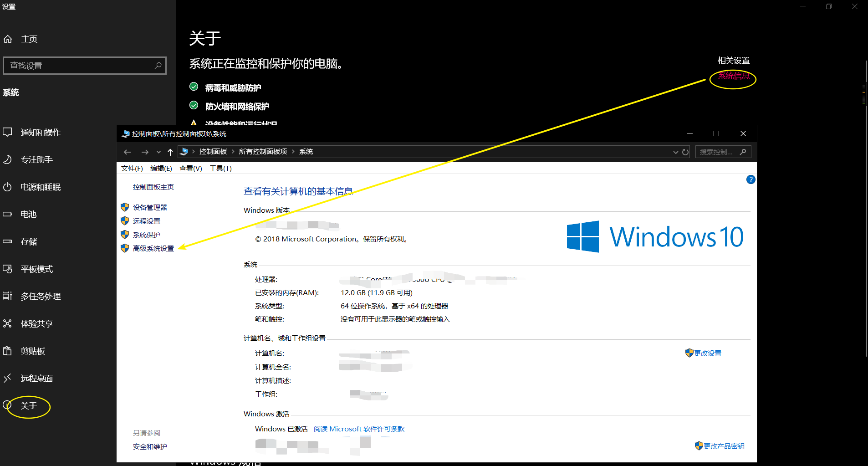Image resolution: width=868 pixels, height=466 pixels.
Task: Open 工具(T) menu
Action: pos(220,169)
